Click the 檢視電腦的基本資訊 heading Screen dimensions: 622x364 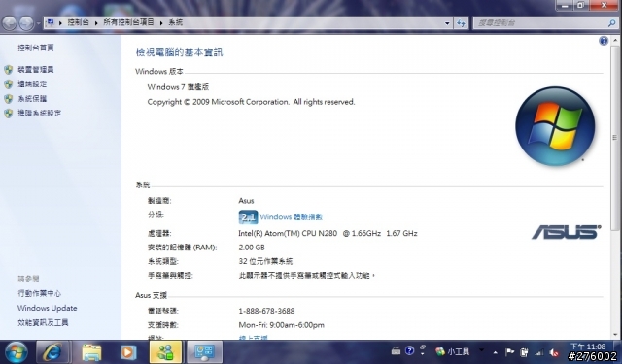click(179, 52)
